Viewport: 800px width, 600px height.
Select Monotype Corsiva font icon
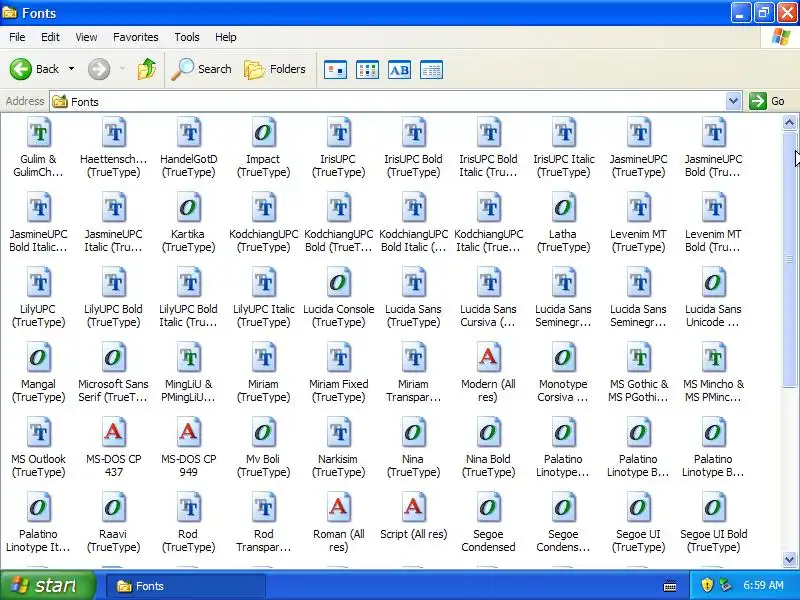[563, 358]
